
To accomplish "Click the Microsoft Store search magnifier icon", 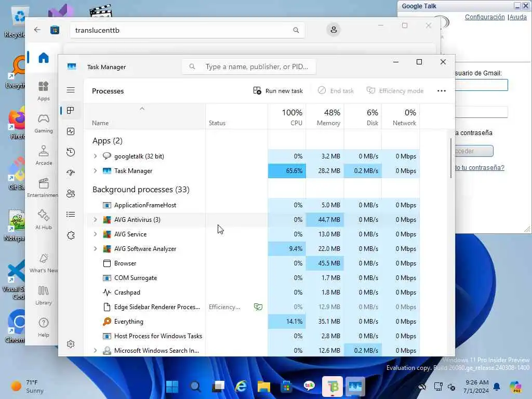I will pos(296,30).
